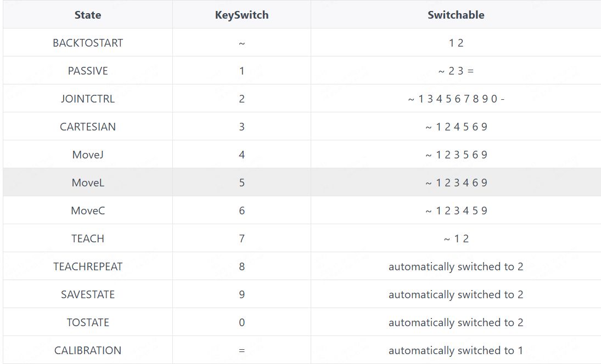601x364 pixels.
Task: Select JOINTCTRL's switchable keys list
Action: coord(456,98)
